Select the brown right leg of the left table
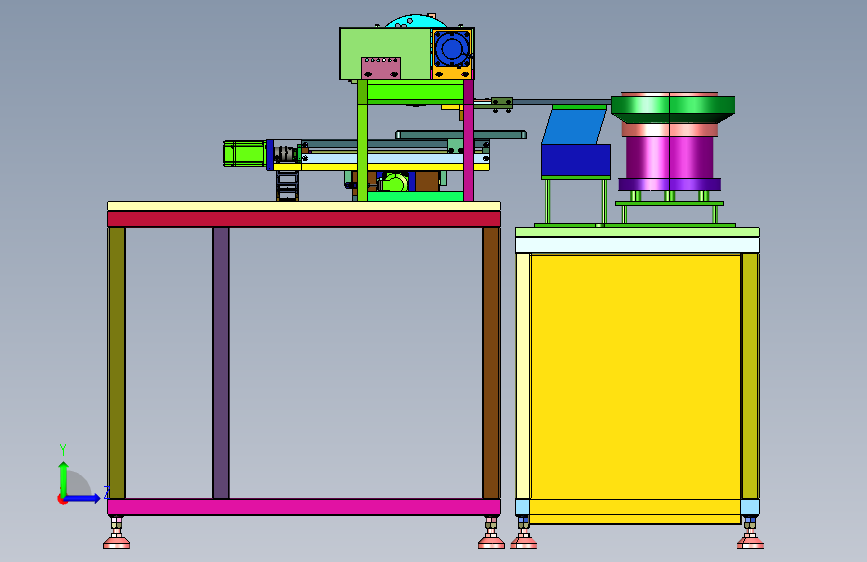 491,363
